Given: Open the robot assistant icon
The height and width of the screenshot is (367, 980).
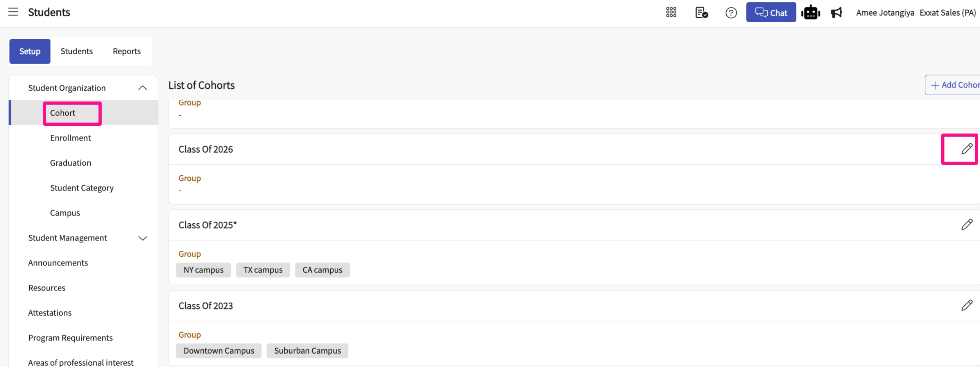Looking at the screenshot, I should 810,12.
